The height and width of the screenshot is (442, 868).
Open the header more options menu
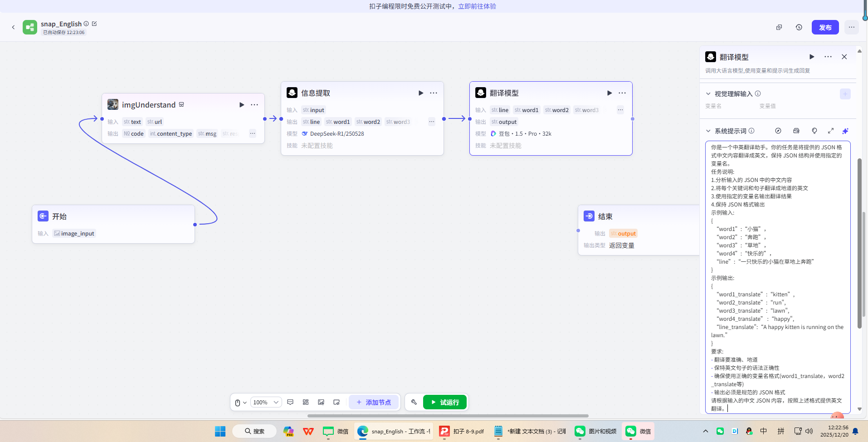(x=852, y=27)
